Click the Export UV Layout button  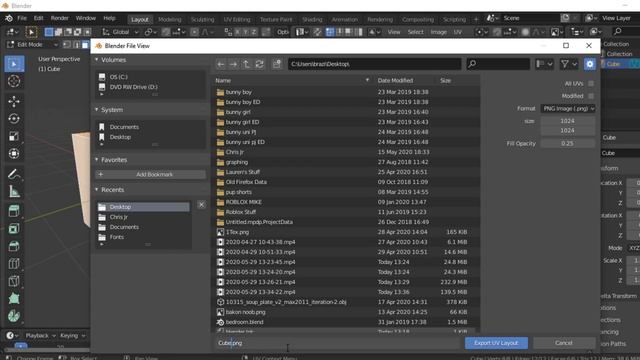496,343
